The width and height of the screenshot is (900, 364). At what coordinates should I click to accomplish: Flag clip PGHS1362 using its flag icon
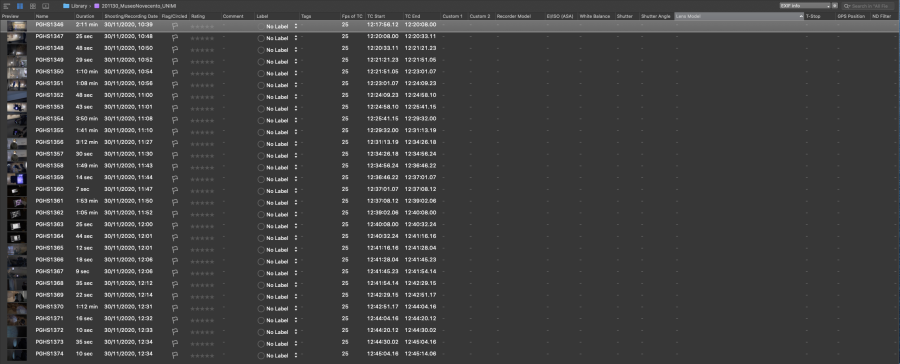(x=174, y=214)
